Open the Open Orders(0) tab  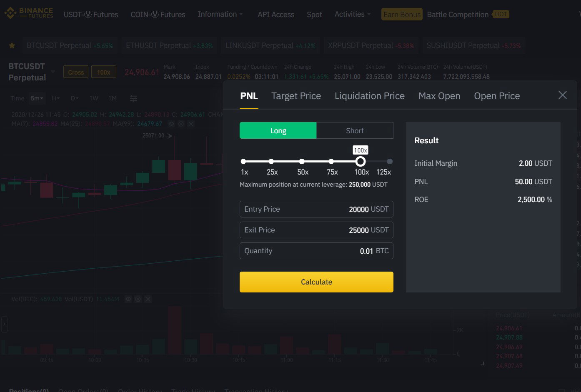tap(83, 390)
